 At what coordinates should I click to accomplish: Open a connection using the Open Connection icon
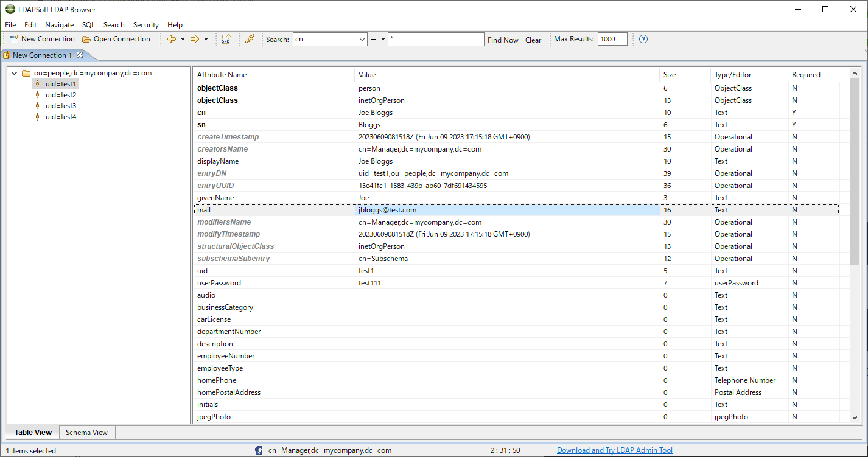(86, 38)
